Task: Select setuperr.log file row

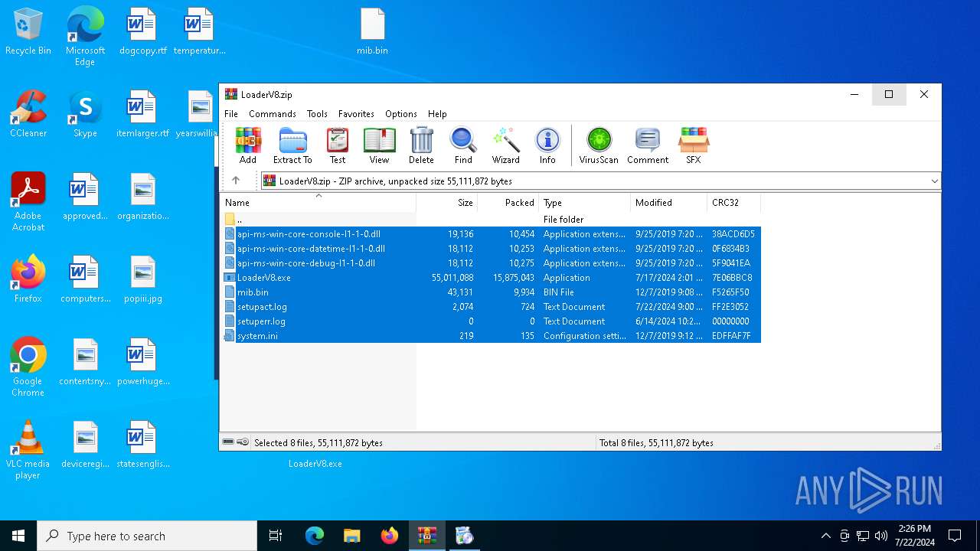Action: point(491,321)
